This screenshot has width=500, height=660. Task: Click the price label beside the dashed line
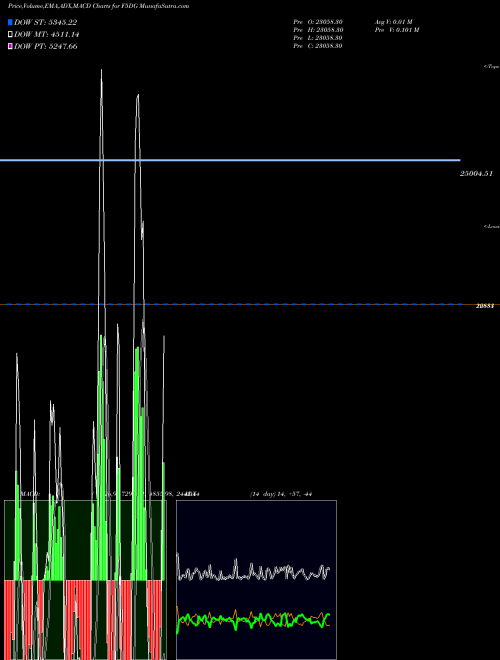coord(484,306)
